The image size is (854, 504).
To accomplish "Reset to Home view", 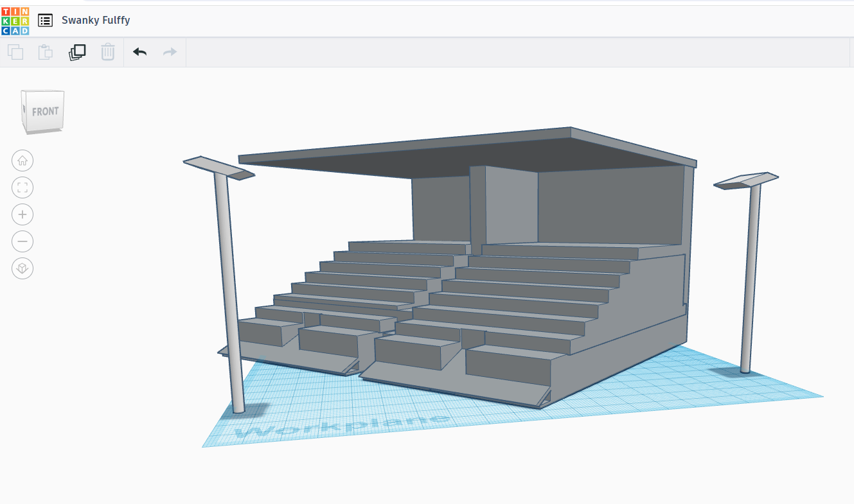I will [22, 161].
